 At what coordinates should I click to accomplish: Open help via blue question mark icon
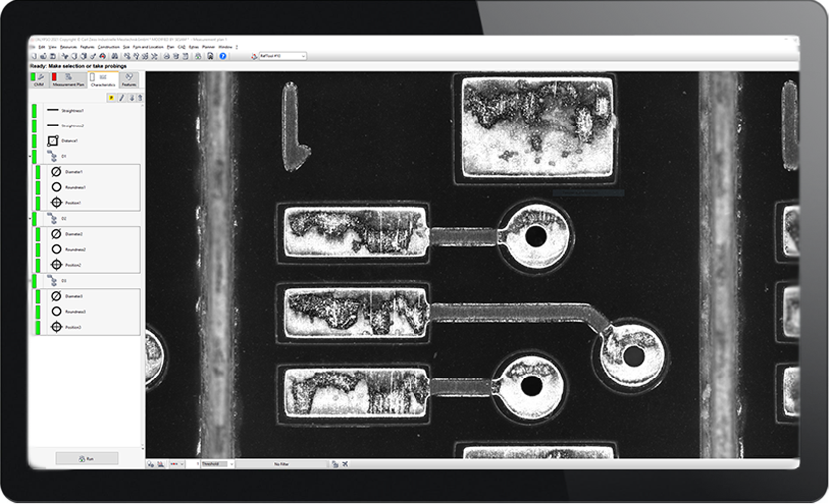[223, 56]
